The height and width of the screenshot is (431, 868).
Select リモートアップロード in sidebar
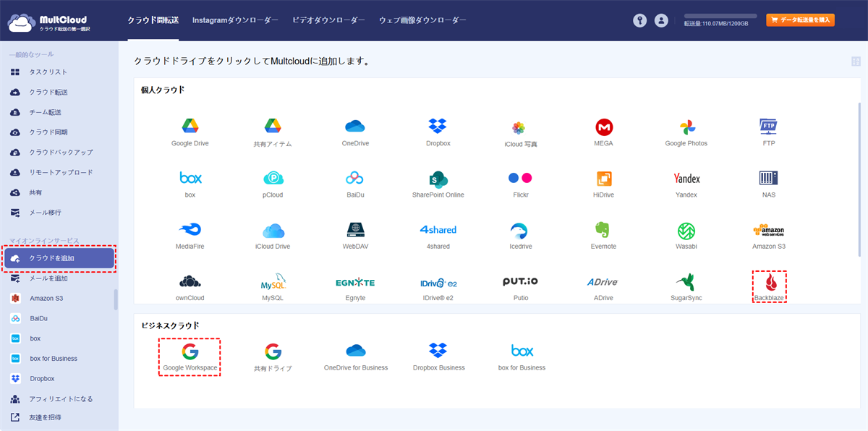(x=59, y=173)
